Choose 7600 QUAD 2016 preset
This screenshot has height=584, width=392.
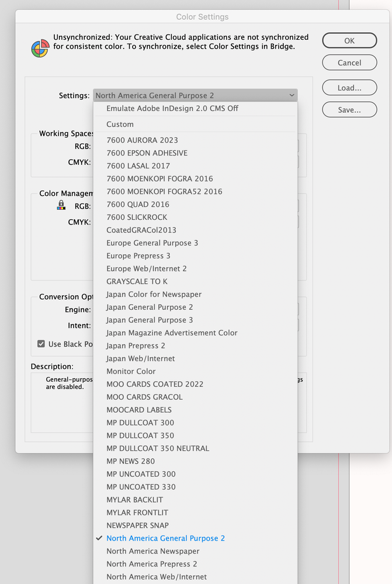point(195,205)
